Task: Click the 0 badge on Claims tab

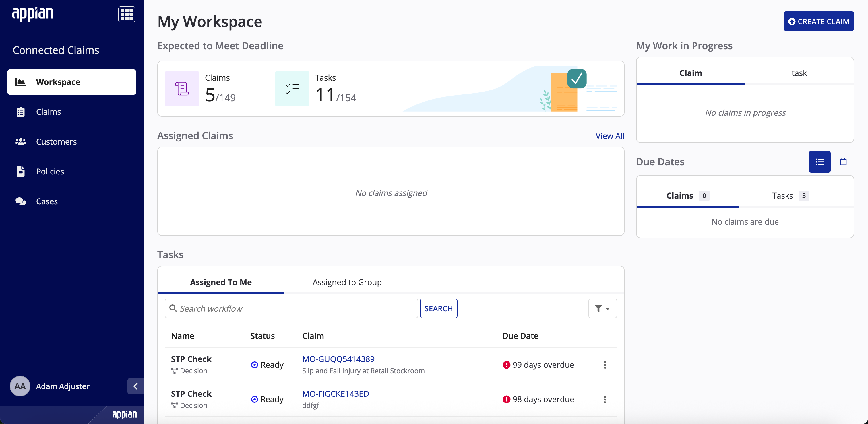Action: 704,195
